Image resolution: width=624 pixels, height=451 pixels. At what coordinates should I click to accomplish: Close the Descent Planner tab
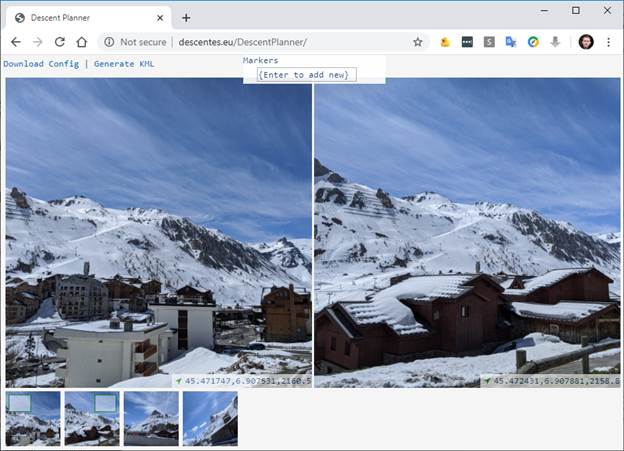(160, 18)
